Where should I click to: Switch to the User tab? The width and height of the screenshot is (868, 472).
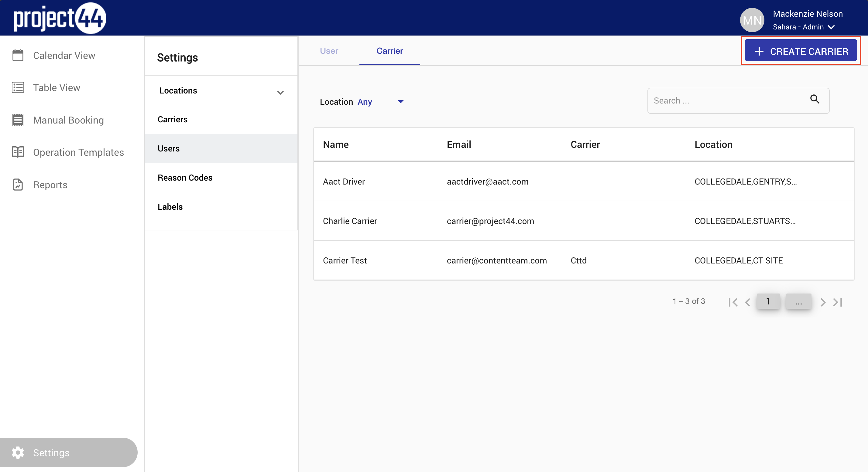coord(329,51)
